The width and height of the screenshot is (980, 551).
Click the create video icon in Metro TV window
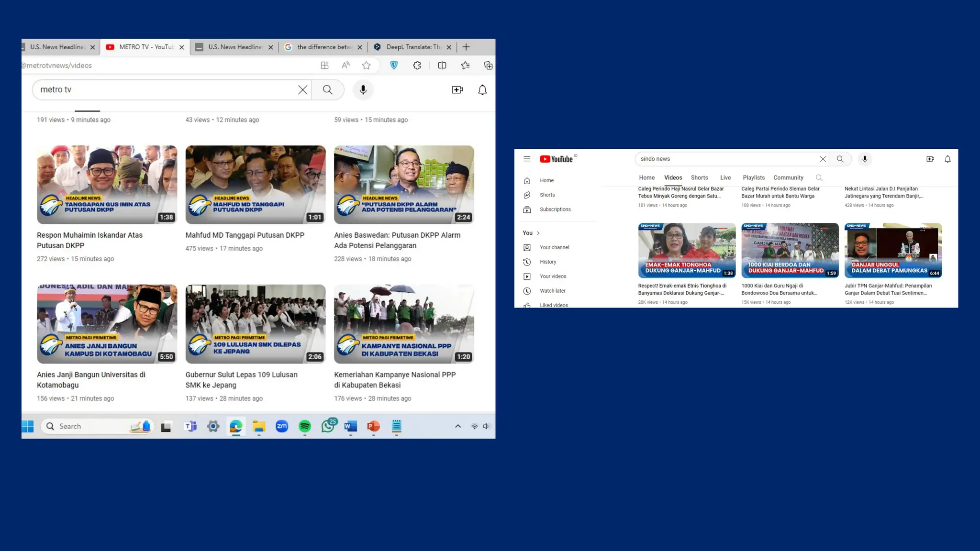point(457,89)
